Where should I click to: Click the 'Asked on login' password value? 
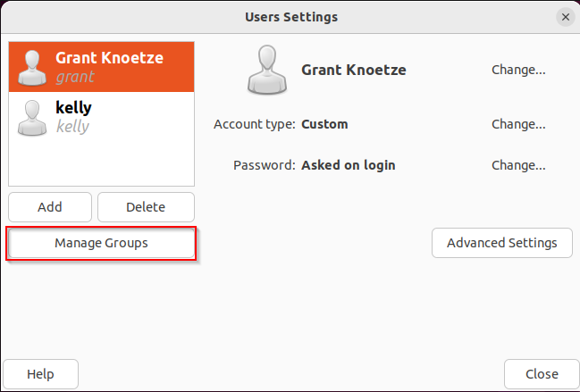(x=348, y=165)
